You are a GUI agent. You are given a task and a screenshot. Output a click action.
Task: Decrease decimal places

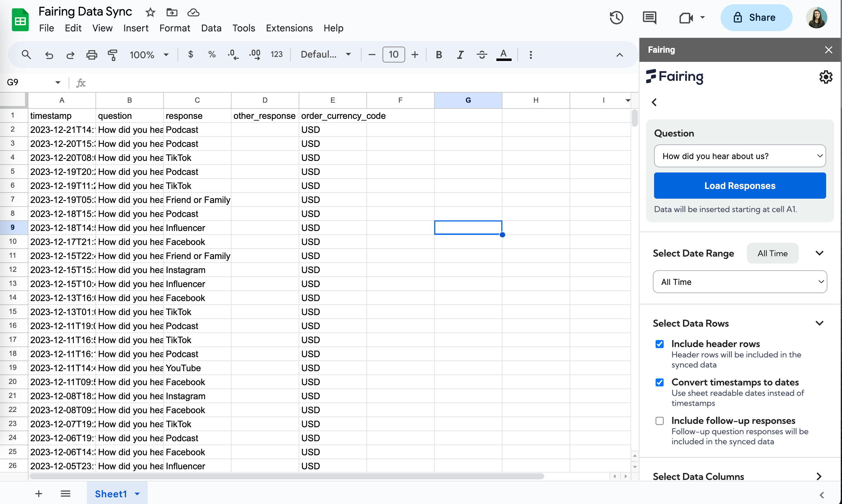(x=232, y=54)
